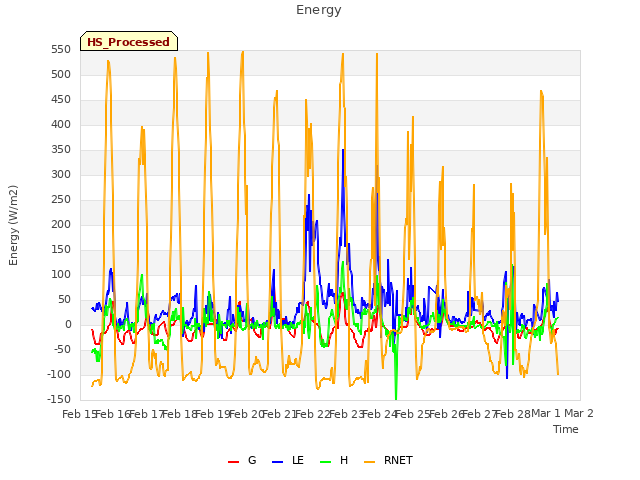This screenshot has width=640, height=480.
Task: Click the 200 y-axis tick label
Action: [x=61, y=224]
